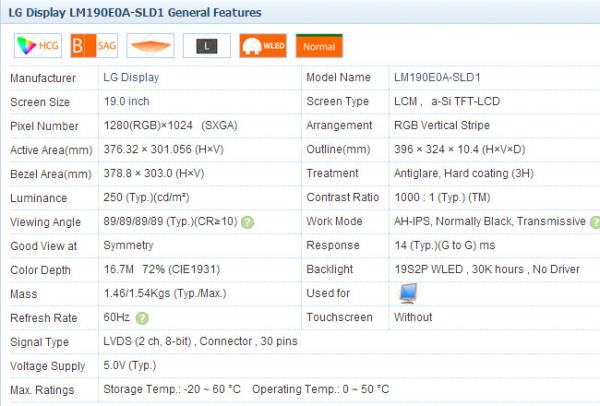Click the Response row label
Screen dimensions: 600x406
pyautogui.click(x=333, y=245)
